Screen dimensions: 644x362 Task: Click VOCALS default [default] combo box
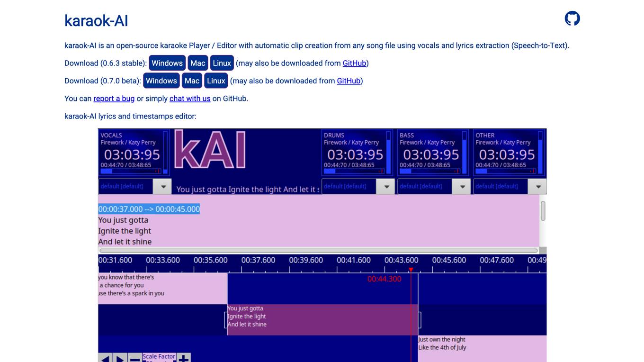134,186
